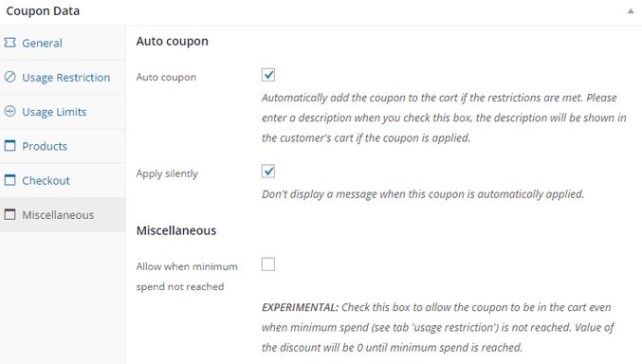Disable the Apply silently checkbox
This screenshot has height=364, width=642.
click(x=268, y=172)
